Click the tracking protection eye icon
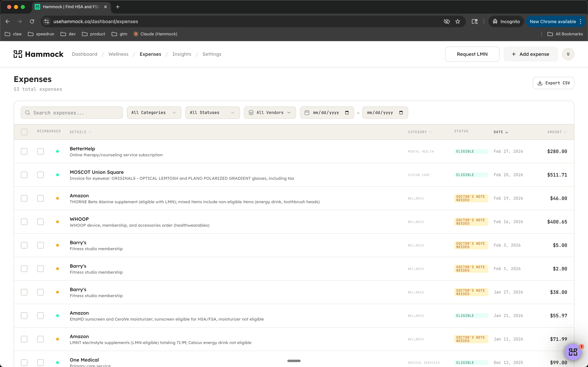This screenshot has width=588, height=367. 446,21
